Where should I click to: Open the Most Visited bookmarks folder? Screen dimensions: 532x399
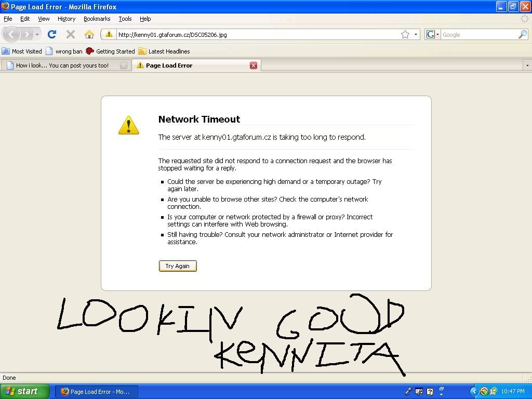(22, 51)
